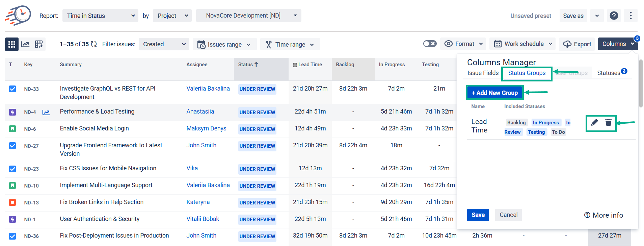Click the refresh icon beside issue count
The width and height of the screenshot is (644, 246).
tap(94, 44)
